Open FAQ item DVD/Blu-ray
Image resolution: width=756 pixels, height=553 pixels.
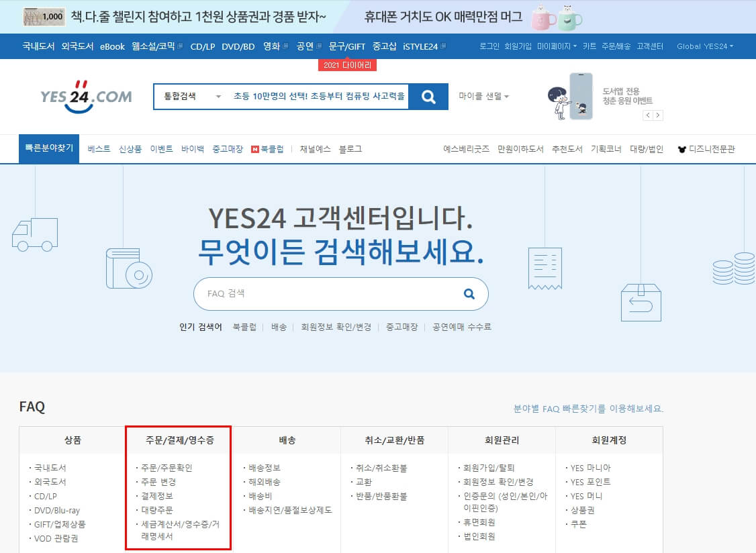click(57, 510)
